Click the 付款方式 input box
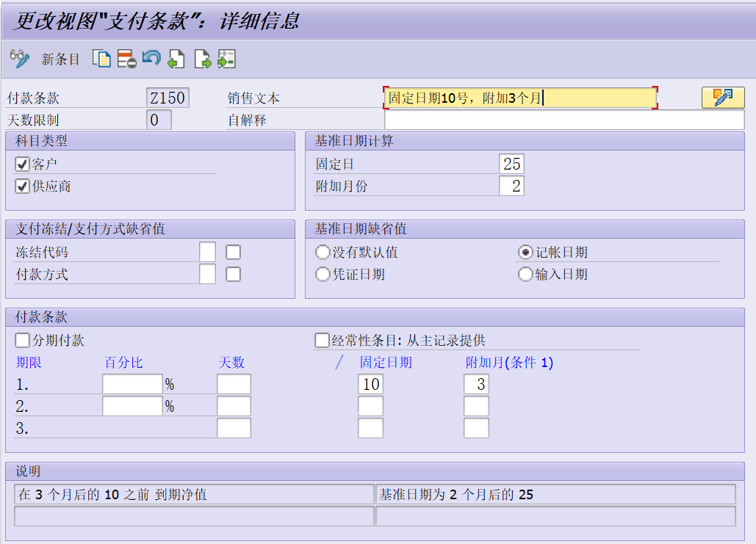Image resolution: width=756 pixels, height=544 pixels. pos(207,274)
